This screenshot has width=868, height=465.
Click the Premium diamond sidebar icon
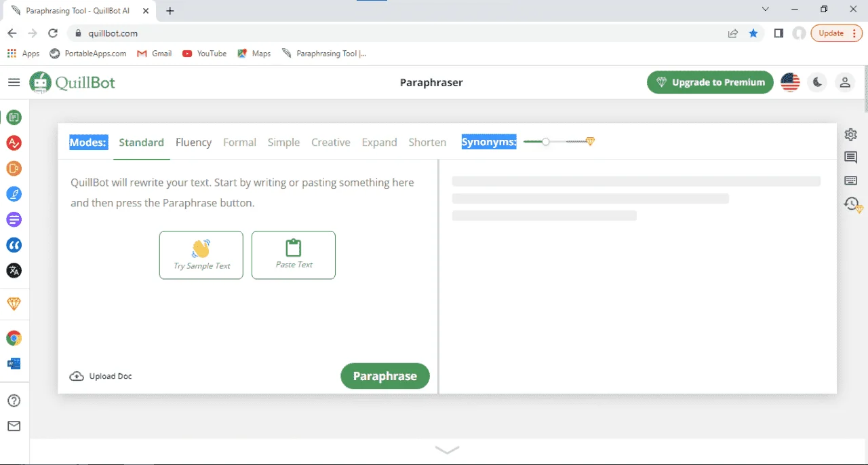tap(14, 303)
